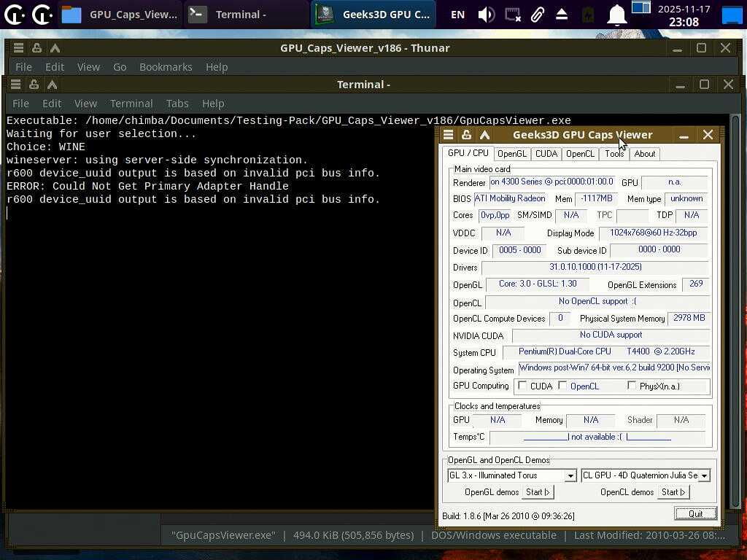The width and height of the screenshot is (747, 560).
Task: Click Terminal titlebar shade arrow icon
Action: [52, 85]
